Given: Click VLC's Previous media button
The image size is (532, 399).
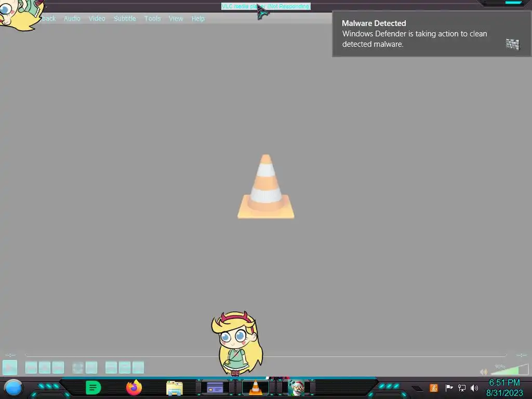Looking at the screenshot, I should [x=31, y=367].
